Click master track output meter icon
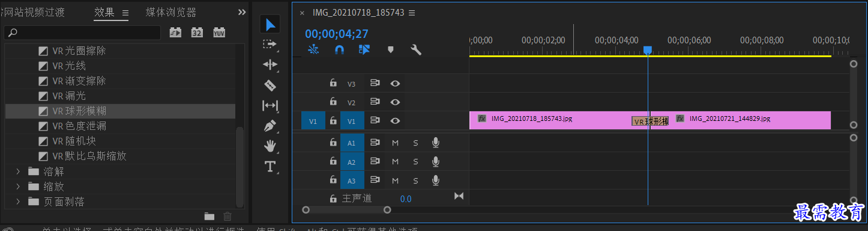Image resolution: width=868 pixels, height=231 pixels. (459, 196)
